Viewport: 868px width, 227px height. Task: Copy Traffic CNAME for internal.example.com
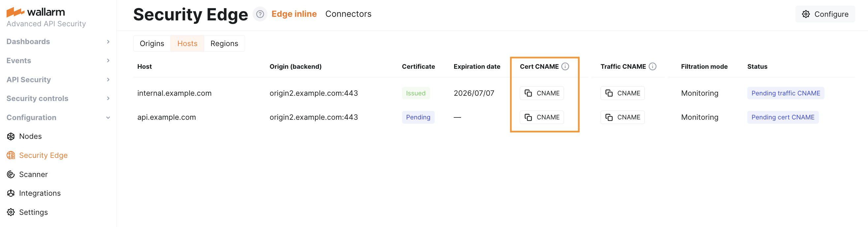[622, 93]
